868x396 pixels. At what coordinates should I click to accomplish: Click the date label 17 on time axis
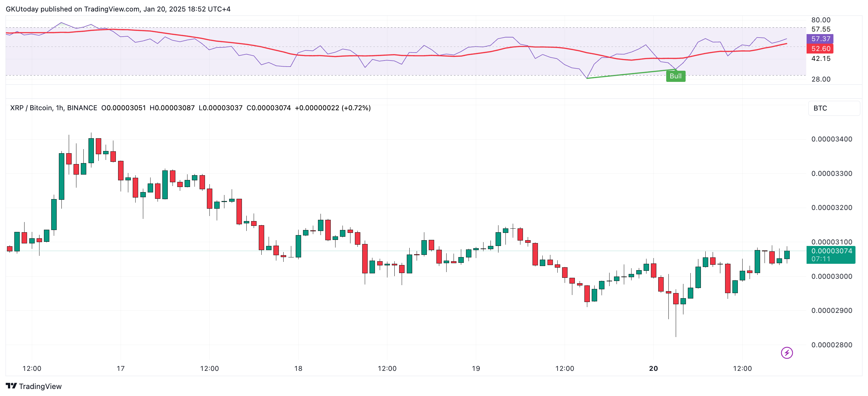121,368
